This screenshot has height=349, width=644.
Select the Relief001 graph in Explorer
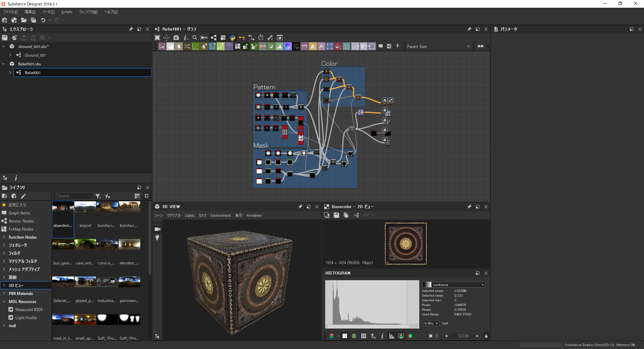pos(83,72)
